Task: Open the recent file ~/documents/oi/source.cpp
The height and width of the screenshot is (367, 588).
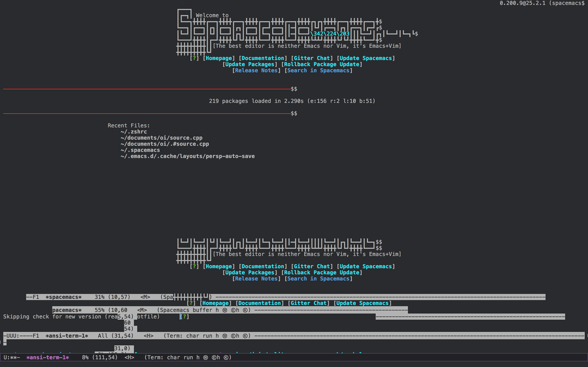Action: [162, 138]
